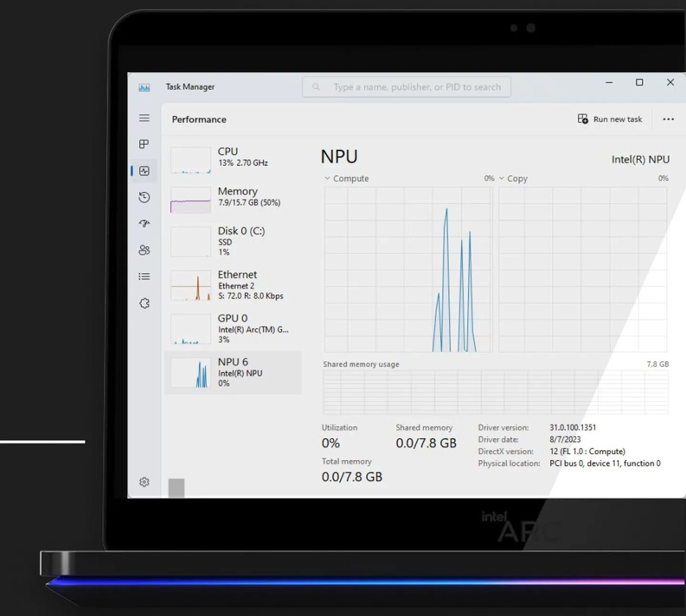Click the Compute usage graph
Viewport: 686px width, 616px height.
408,269
